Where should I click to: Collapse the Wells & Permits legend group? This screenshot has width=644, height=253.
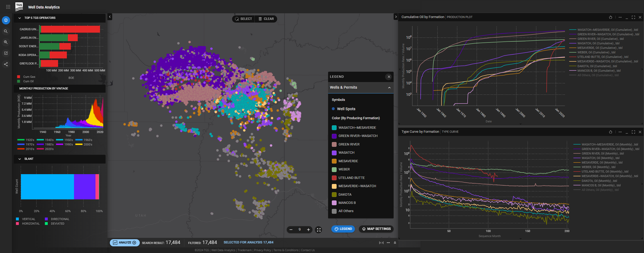pos(389,88)
